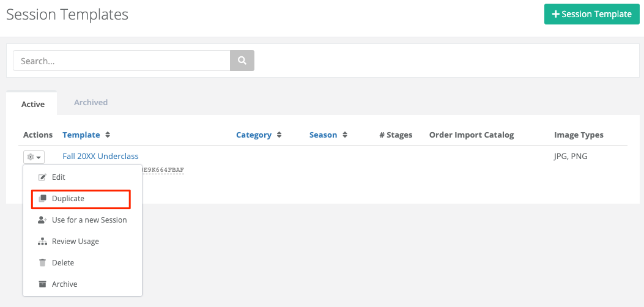
Task: Click the Category column header link
Action: click(x=254, y=135)
